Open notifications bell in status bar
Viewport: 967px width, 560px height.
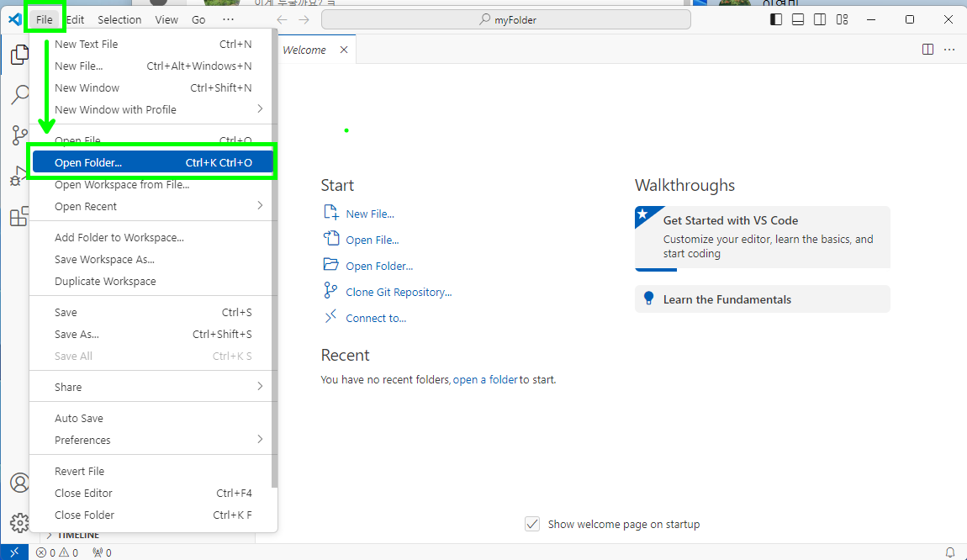click(950, 552)
